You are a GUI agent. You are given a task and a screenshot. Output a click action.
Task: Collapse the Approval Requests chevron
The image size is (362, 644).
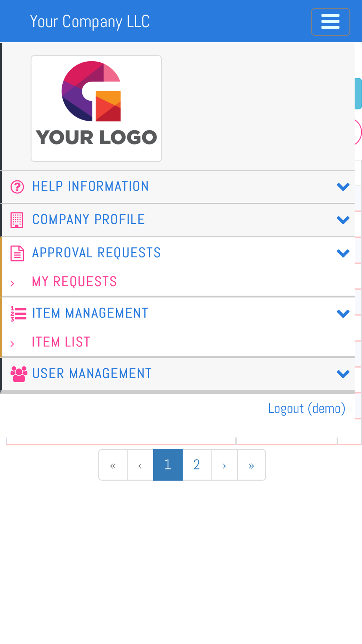pos(343,253)
